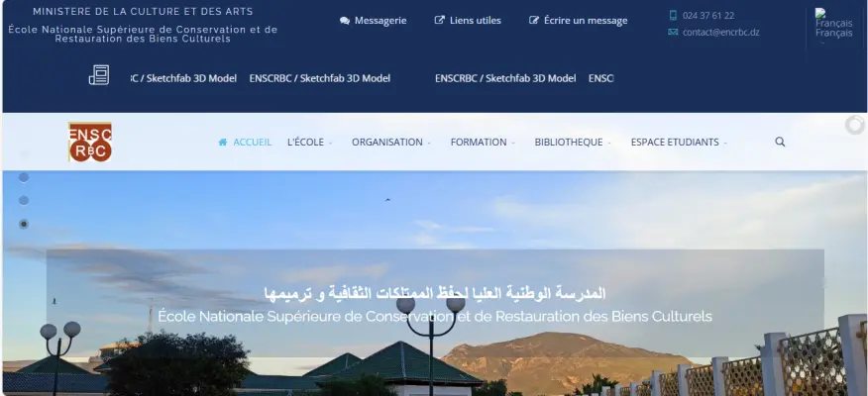Image resolution: width=868 pixels, height=396 pixels.
Task: Click the ENSCRBC school logo
Action: 90,143
